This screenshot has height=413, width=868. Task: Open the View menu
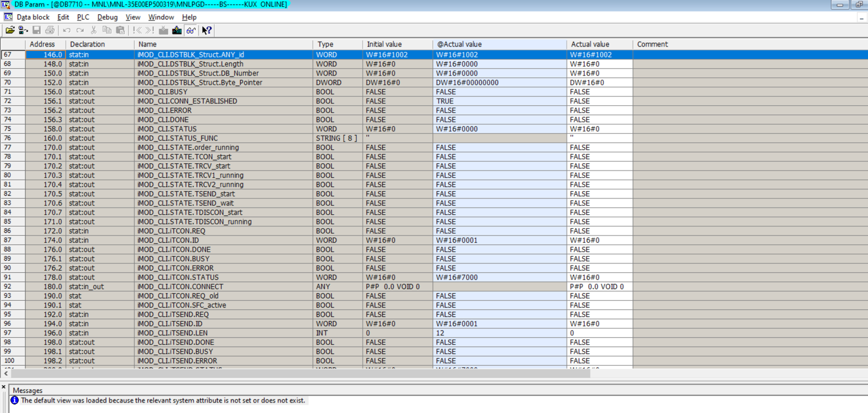coord(133,17)
